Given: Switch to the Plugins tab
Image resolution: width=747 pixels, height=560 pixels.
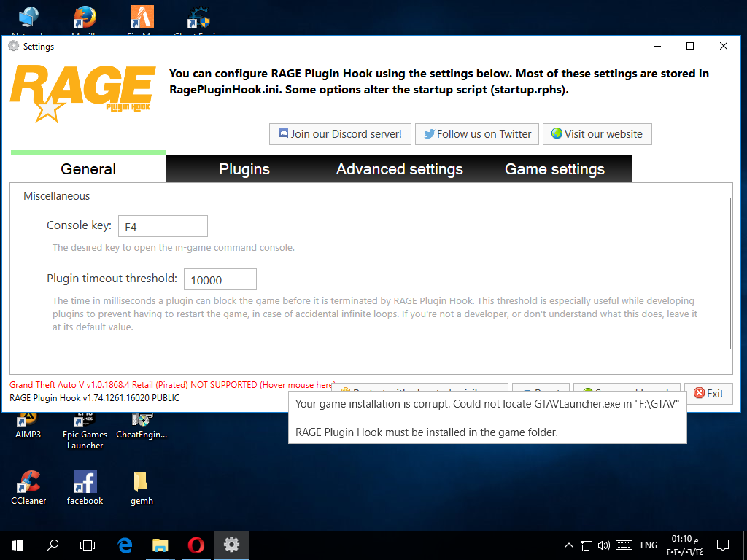Looking at the screenshot, I should pos(244,168).
